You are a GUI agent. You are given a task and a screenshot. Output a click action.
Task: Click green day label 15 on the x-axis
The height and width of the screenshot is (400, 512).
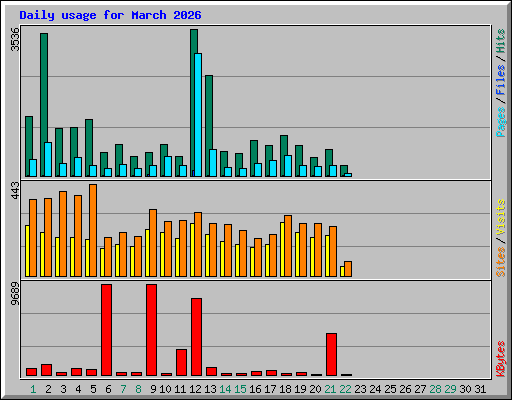tap(240, 389)
